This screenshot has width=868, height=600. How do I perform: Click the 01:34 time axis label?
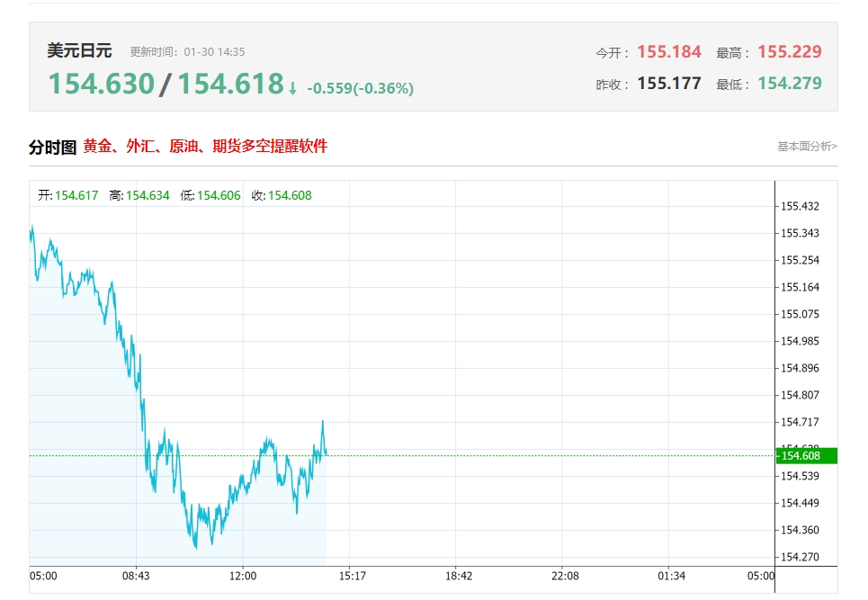click(672, 577)
